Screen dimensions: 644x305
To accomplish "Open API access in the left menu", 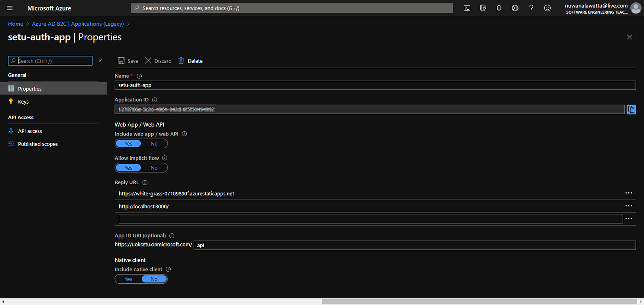I will click(53, 131).
